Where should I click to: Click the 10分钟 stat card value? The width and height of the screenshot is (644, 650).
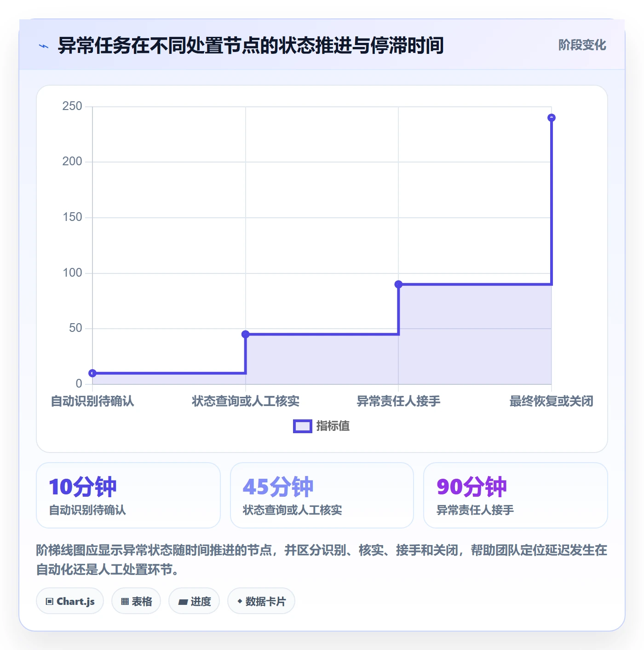[83, 487]
